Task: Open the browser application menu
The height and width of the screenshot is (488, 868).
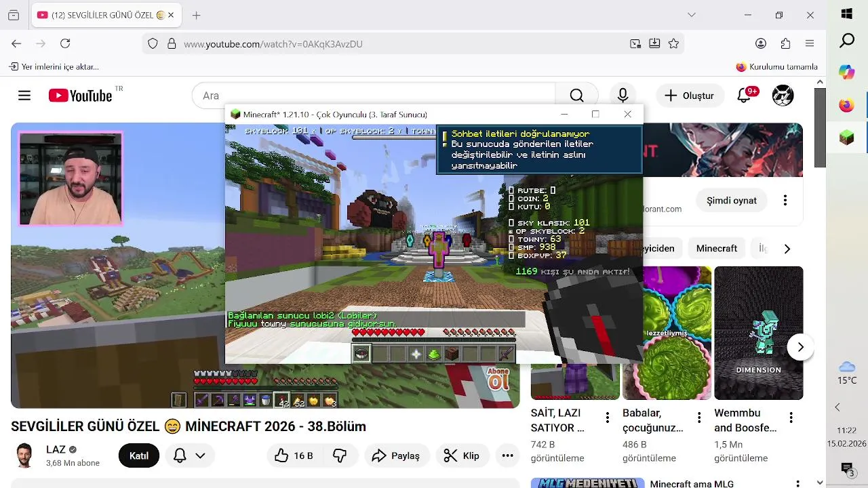Action: click(810, 43)
